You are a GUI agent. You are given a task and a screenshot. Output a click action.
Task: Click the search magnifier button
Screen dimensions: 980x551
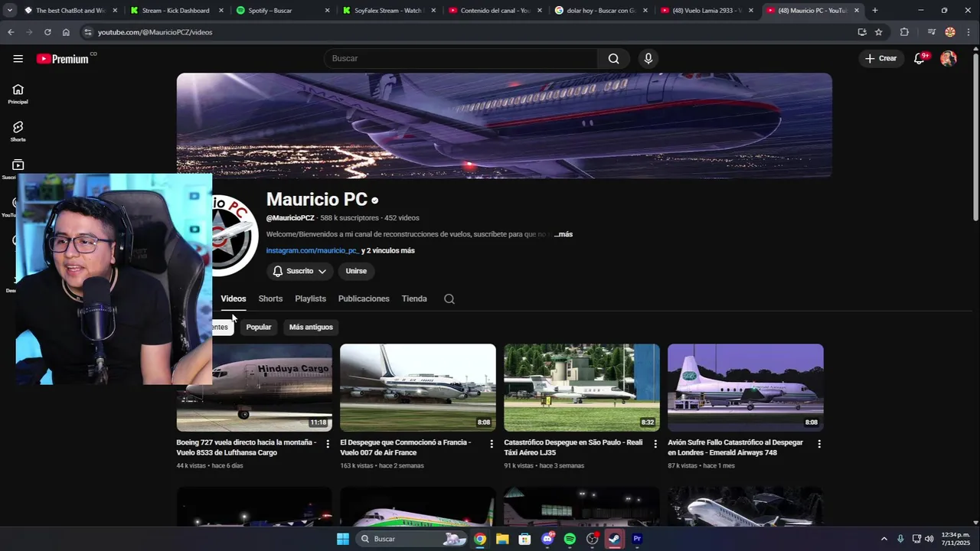click(613, 58)
